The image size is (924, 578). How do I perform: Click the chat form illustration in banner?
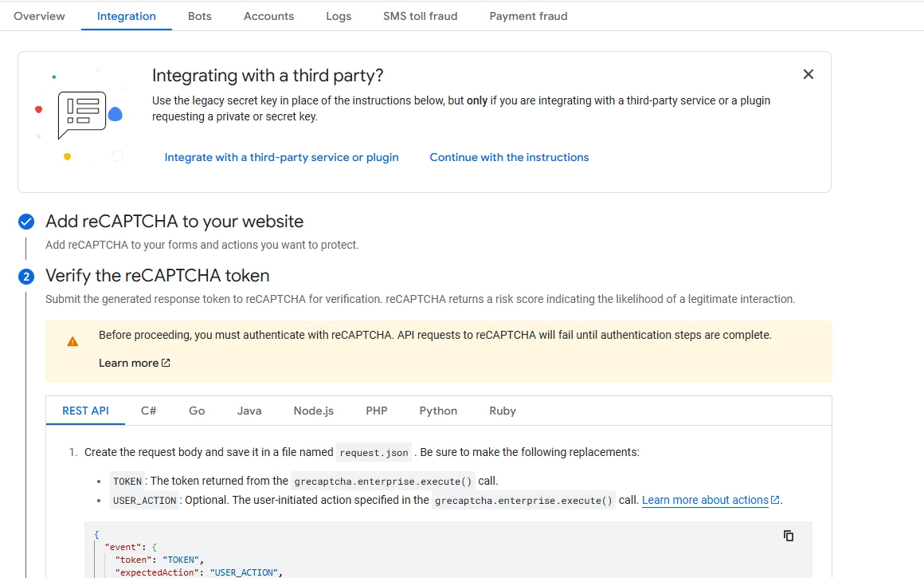tap(82, 115)
